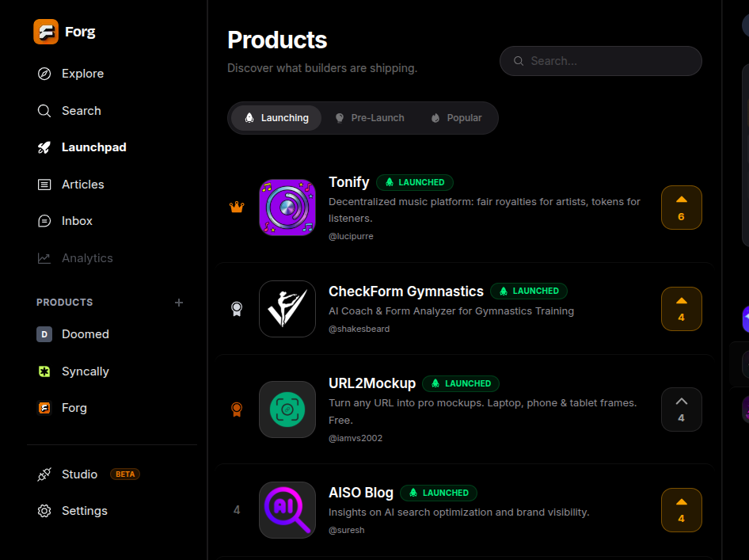Select the Doomed product
This screenshot has height=560, width=749.
(x=85, y=334)
